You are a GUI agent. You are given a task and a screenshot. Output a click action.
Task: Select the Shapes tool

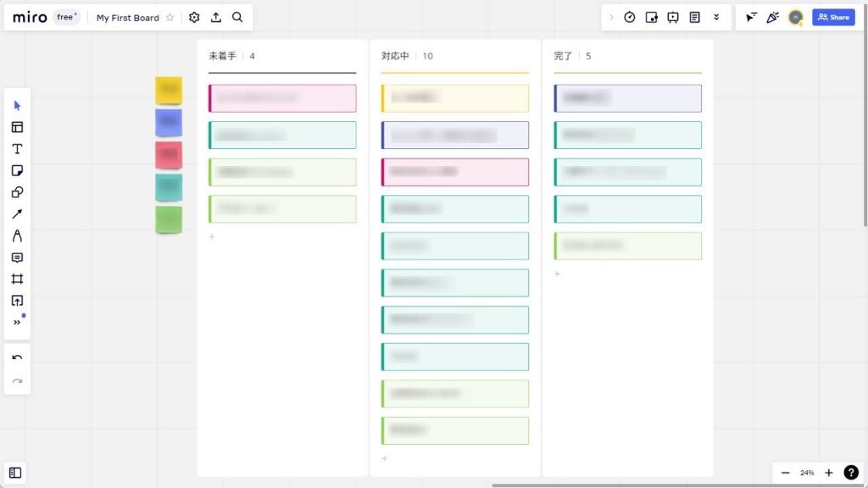17,192
